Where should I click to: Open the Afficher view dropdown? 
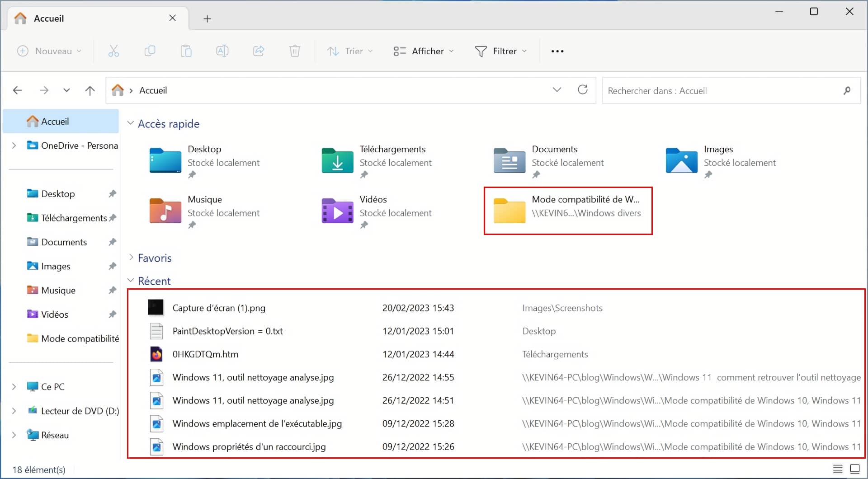point(424,51)
